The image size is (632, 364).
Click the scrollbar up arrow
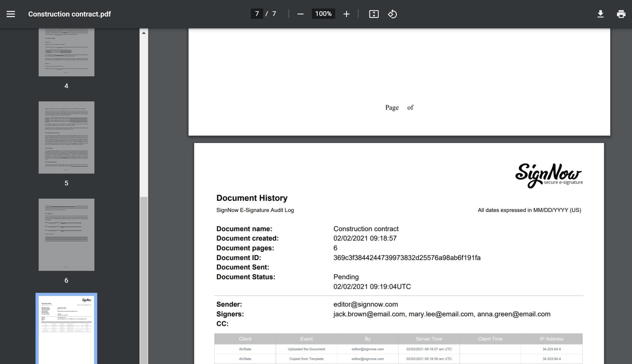(144, 33)
